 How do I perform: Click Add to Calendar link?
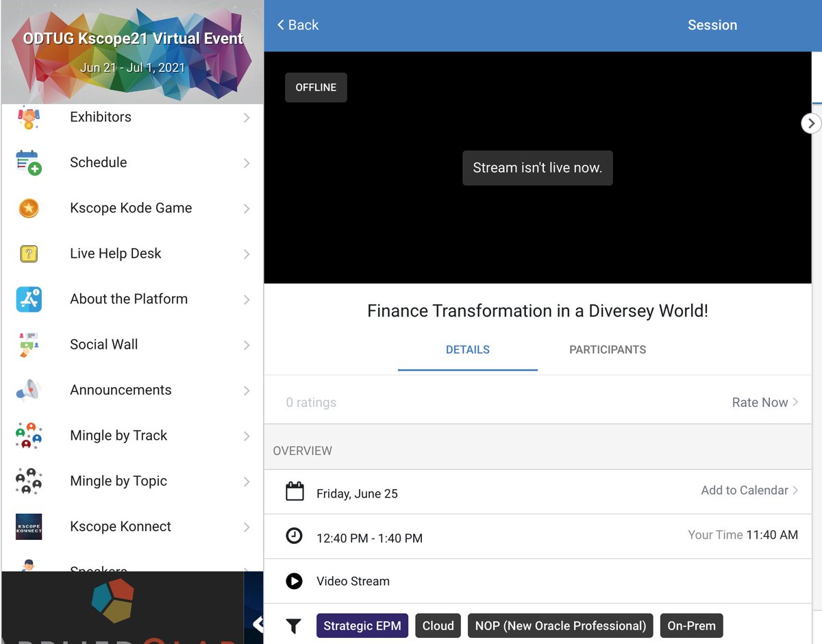click(749, 490)
